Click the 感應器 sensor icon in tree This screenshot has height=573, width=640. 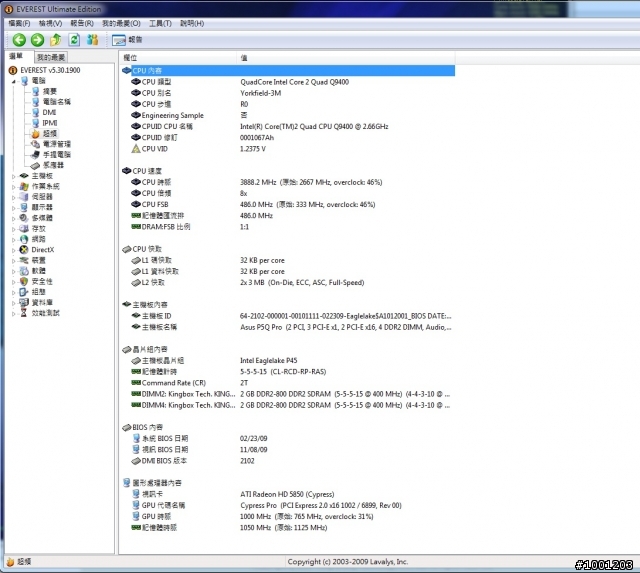click(36, 165)
